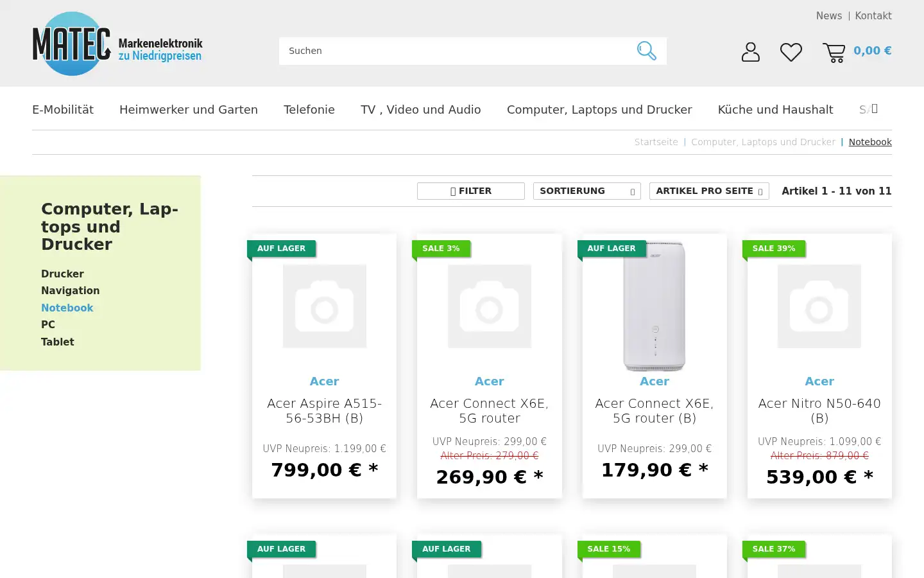Click the Notebook breadcrumb
The image size is (924, 578).
870,142
